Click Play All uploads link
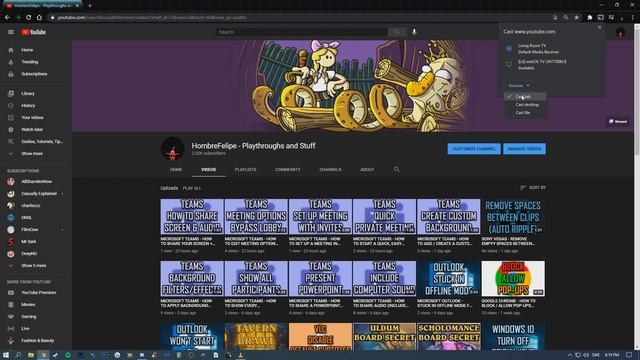Image resolution: width=640 pixels, height=360 pixels. point(192,188)
